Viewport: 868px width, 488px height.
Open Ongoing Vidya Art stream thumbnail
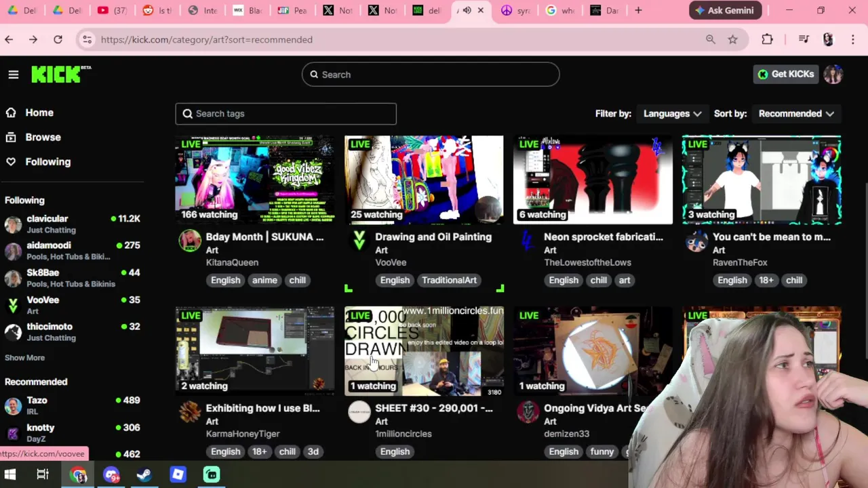593,351
